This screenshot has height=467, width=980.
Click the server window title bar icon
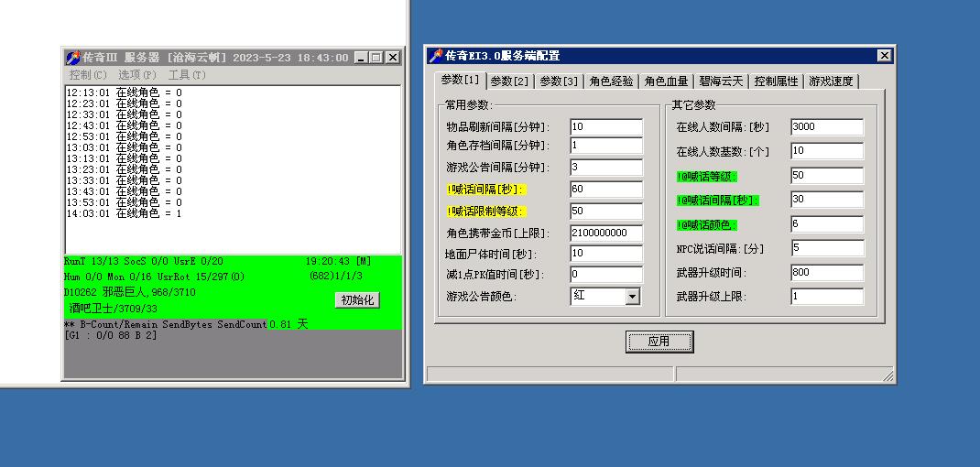[x=73, y=57]
